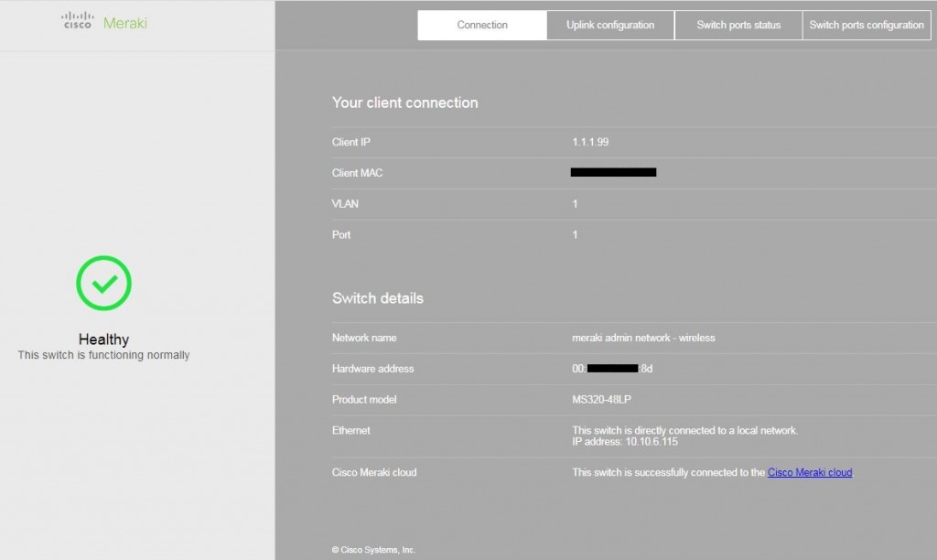Click the Product model label
937x560 pixels.
[364, 399]
